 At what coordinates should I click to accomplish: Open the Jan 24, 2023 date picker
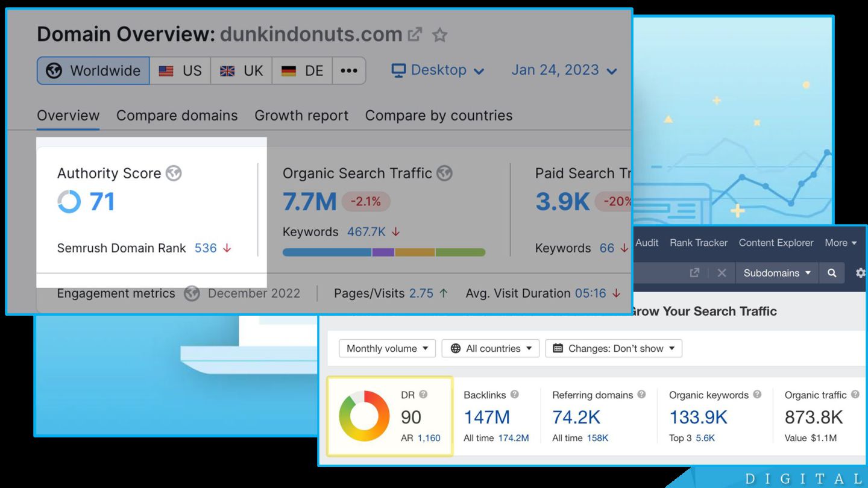coord(564,70)
